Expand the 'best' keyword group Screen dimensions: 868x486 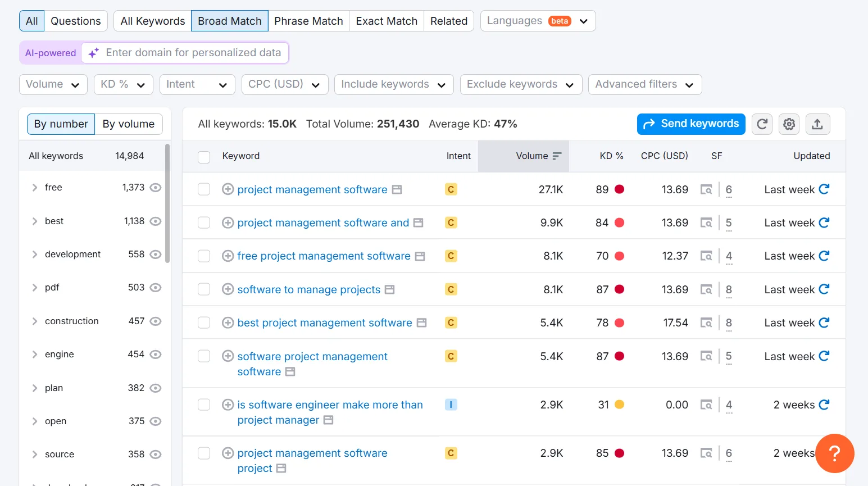pyautogui.click(x=35, y=221)
